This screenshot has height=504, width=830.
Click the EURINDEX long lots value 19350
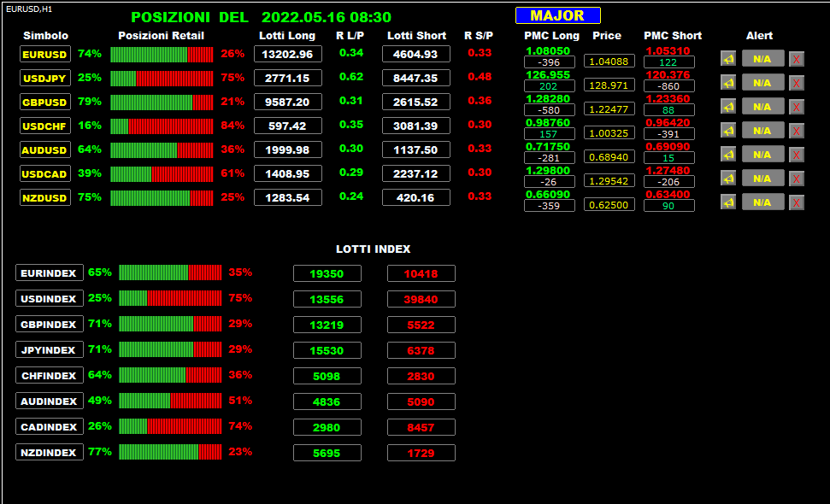327,273
